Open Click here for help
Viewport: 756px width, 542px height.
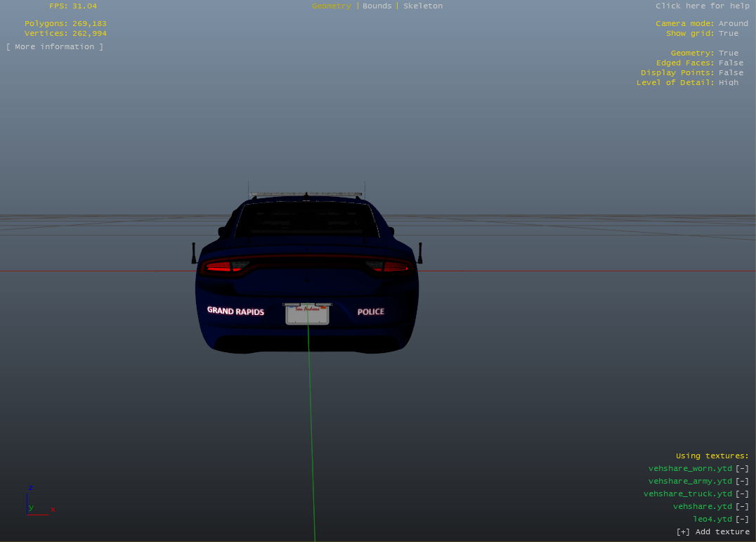click(x=702, y=6)
